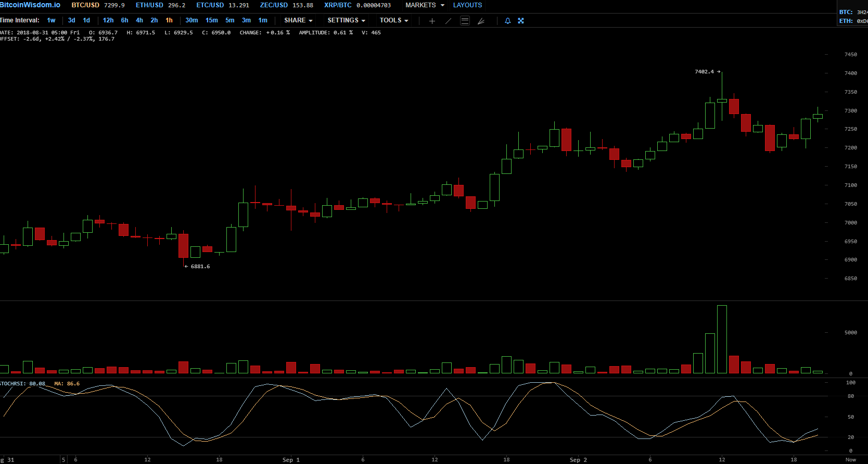Open the MARKETS menu
Image resolution: width=868 pixels, height=464 pixels.
tap(425, 5)
